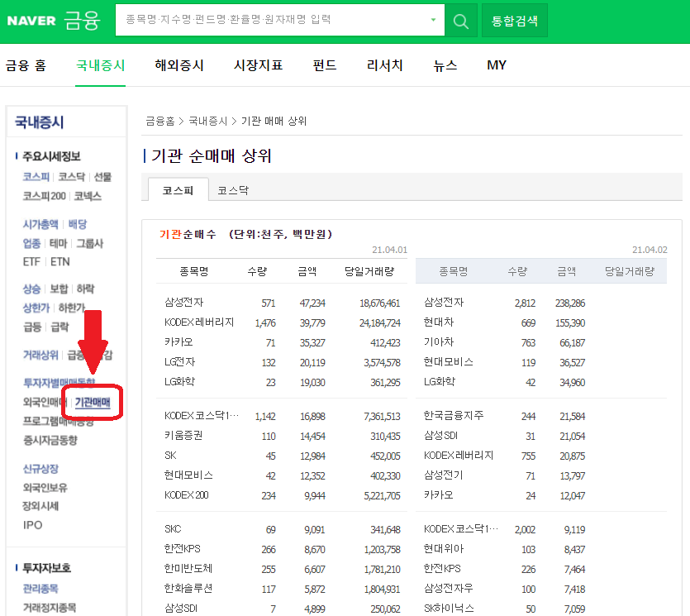Open the ETF sidebar link
Screen dimensions: 690x616
pos(31,262)
